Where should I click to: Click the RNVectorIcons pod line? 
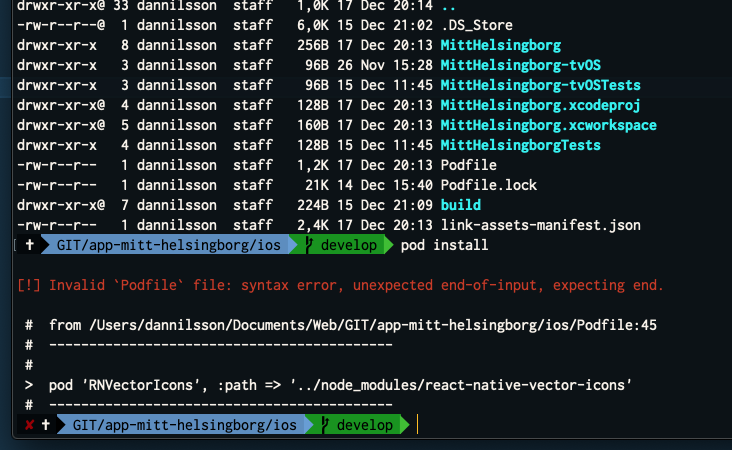340,386
